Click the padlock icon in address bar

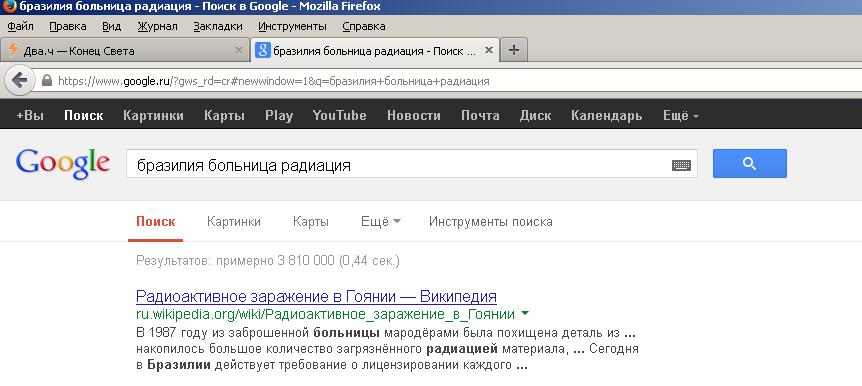(47, 81)
